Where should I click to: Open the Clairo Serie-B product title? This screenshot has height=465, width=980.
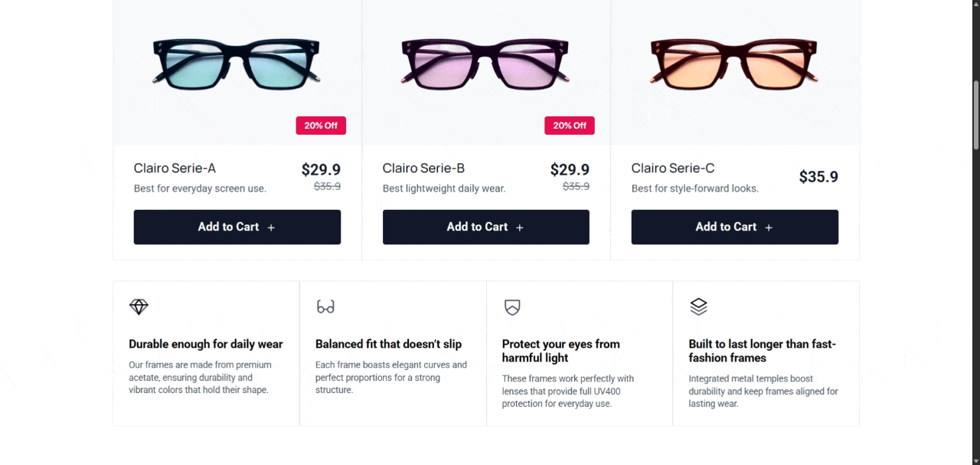click(423, 169)
